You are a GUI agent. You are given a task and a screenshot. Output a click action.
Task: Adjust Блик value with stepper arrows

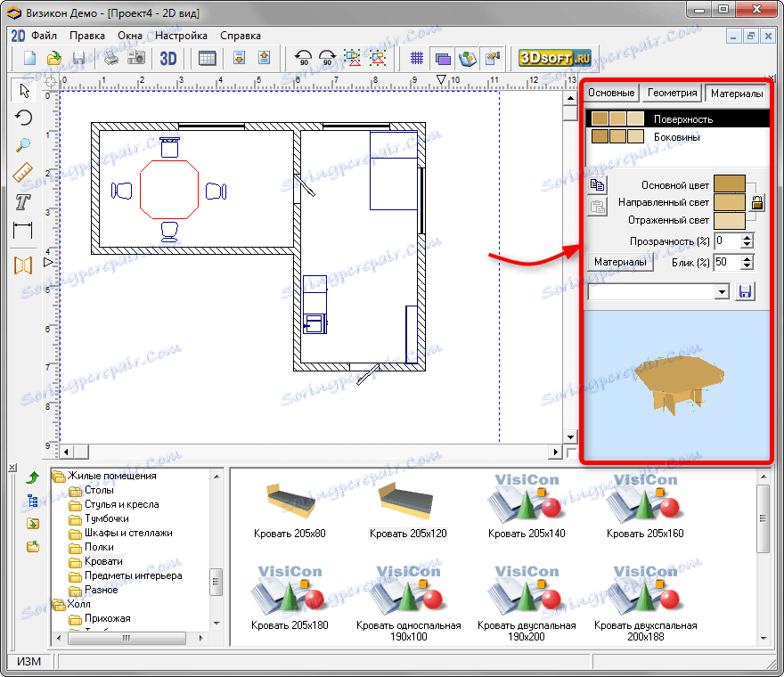(747, 262)
